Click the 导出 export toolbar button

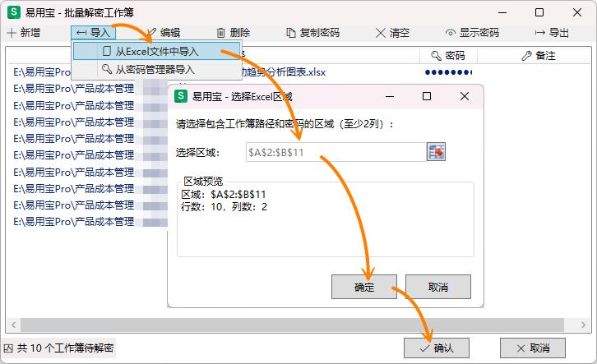click(552, 33)
